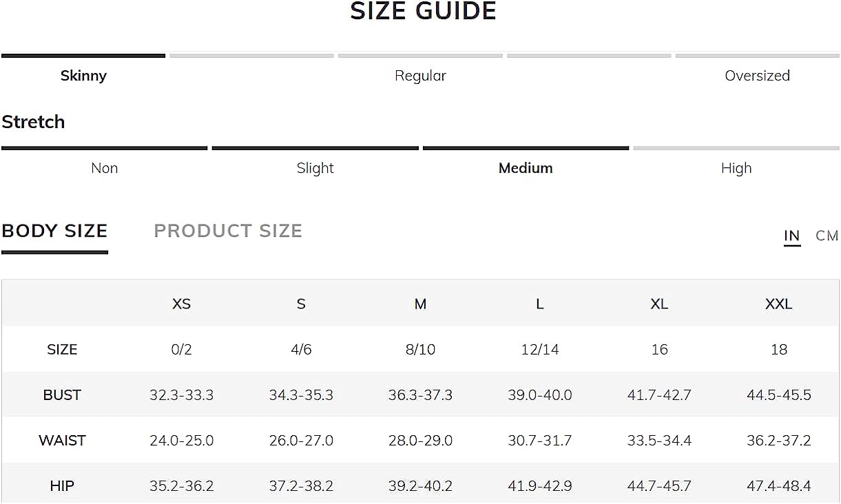Screen dimensions: 841x504
Task: Click the HIP row label
Action: 62,486
